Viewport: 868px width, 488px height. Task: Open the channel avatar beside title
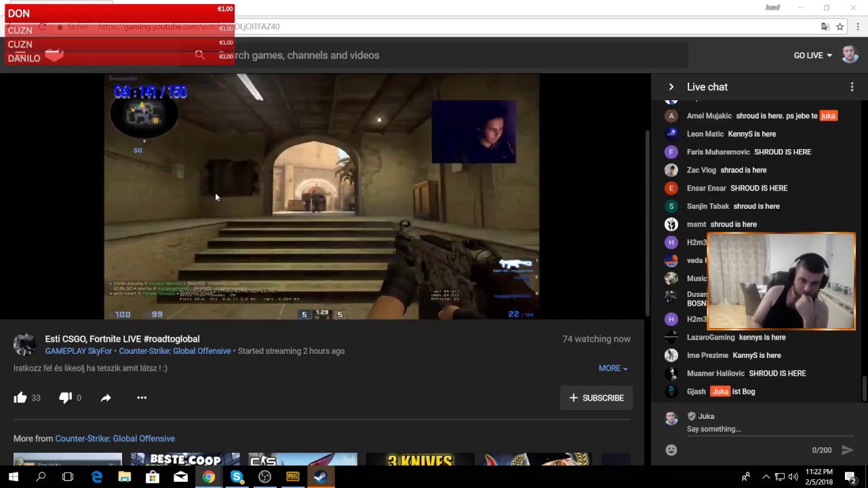pos(24,344)
